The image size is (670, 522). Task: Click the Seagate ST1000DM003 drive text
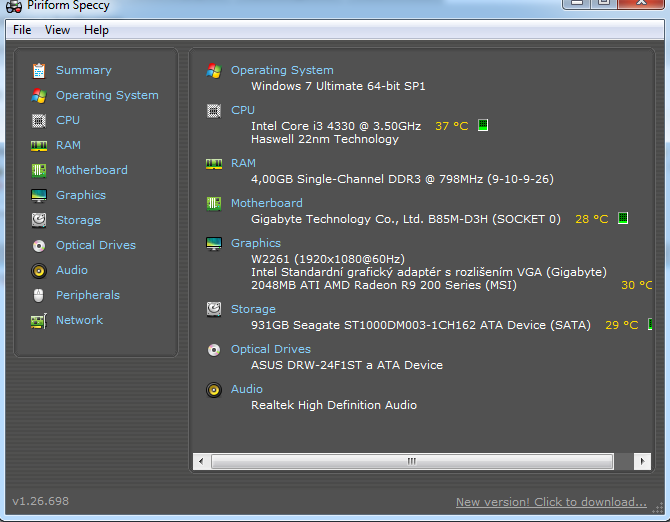(x=421, y=325)
